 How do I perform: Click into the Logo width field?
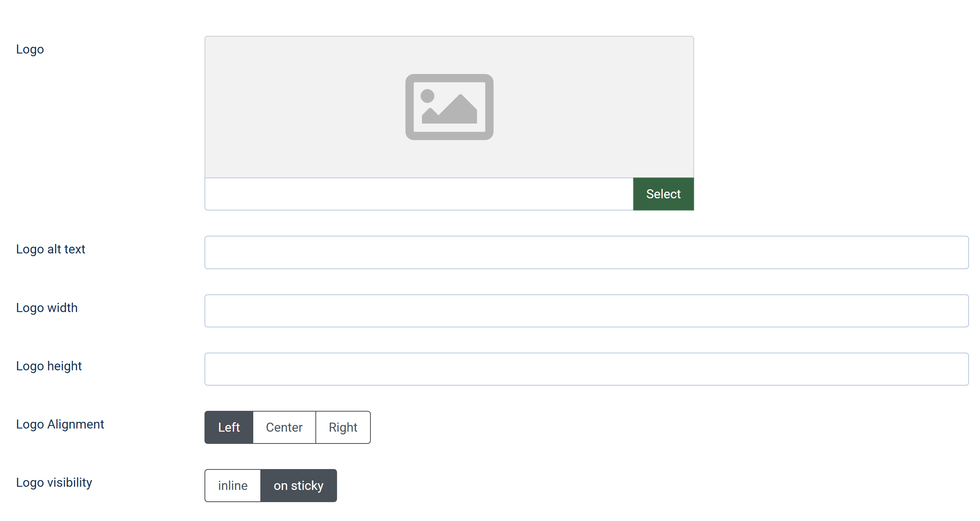[x=586, y=311]
